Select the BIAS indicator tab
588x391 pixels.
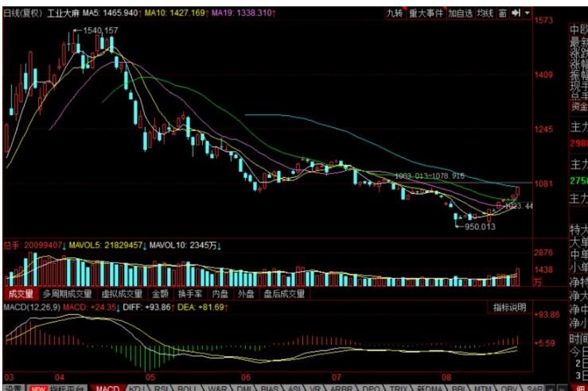click(269, 388)
